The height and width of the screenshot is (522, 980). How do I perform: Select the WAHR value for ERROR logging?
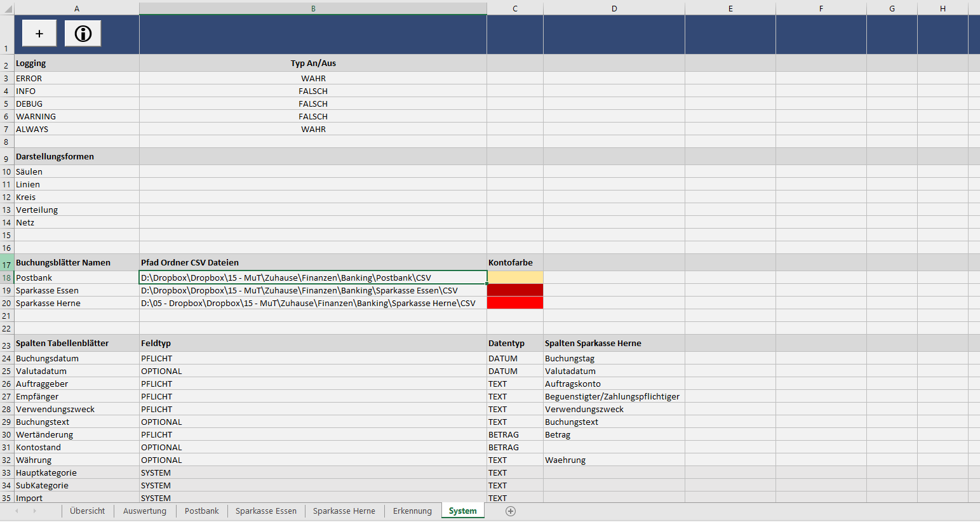tap(313, 79)
